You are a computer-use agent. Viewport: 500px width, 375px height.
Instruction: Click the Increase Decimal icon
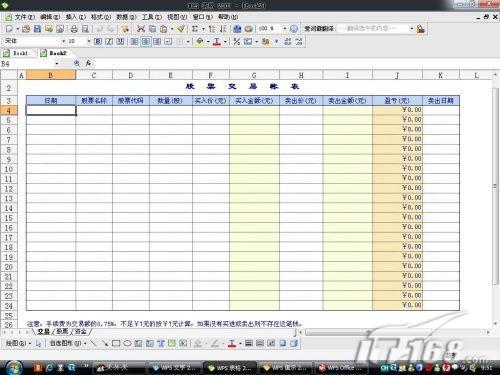pyautogui.click(x=288, y=41)
